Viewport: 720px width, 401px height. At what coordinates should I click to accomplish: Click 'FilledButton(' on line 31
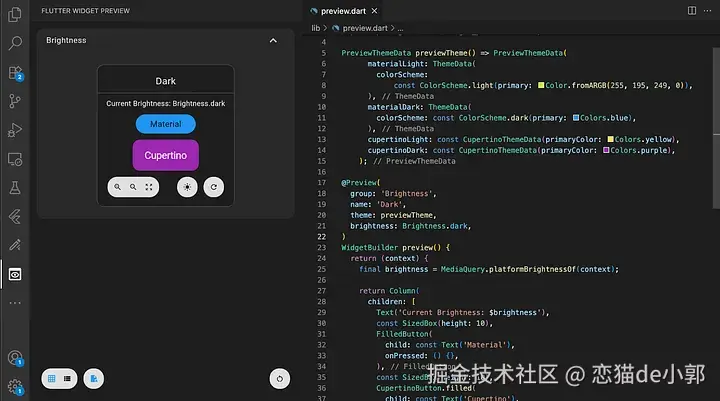tap(404, 334)
